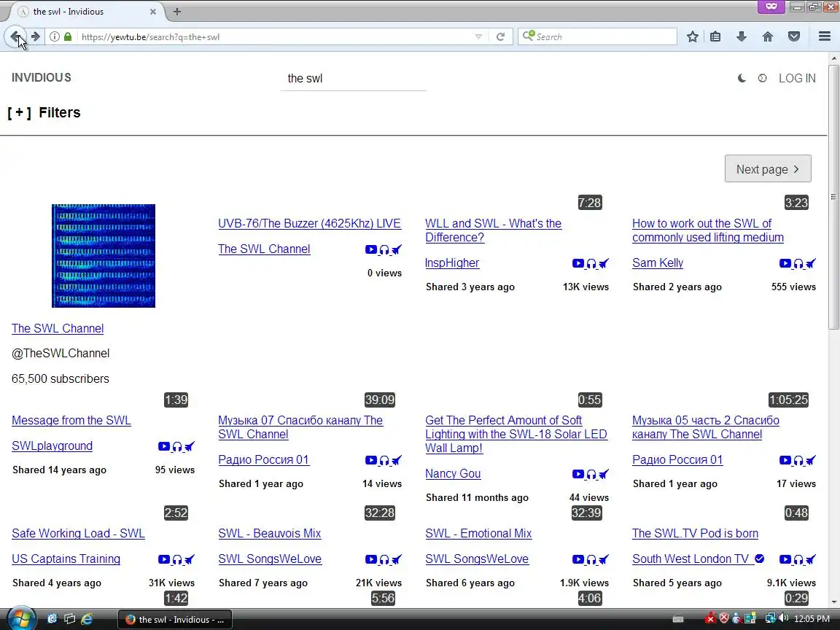Click headphones icon beside InspHigher

click(x=591, y=263)
